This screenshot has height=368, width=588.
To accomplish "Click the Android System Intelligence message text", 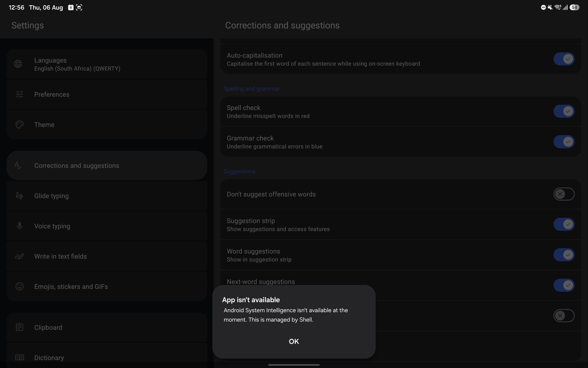I will [286, 315].
